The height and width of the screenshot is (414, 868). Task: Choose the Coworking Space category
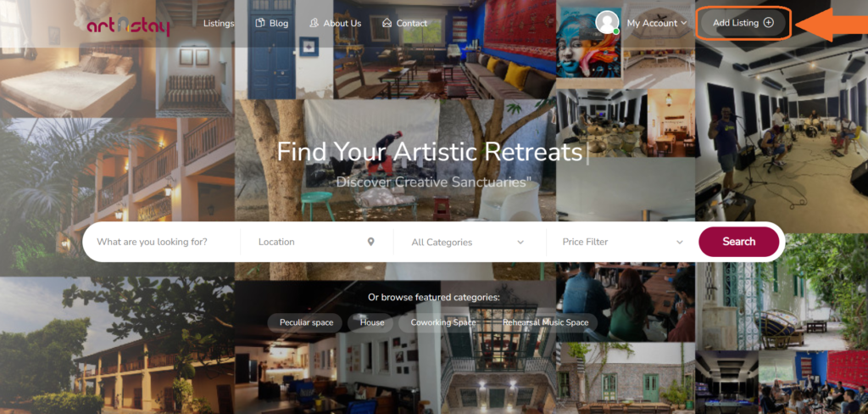pos(442,322)
